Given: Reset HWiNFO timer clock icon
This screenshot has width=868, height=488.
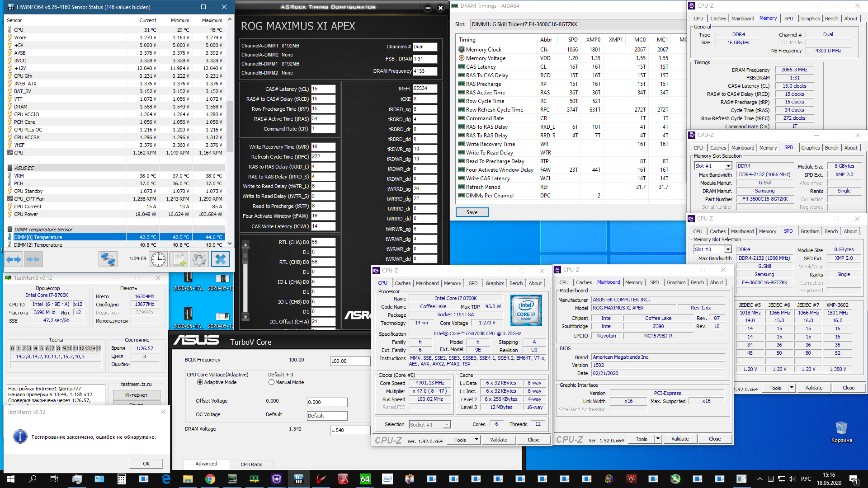Looking at the screenshot, I should point(158,259).
